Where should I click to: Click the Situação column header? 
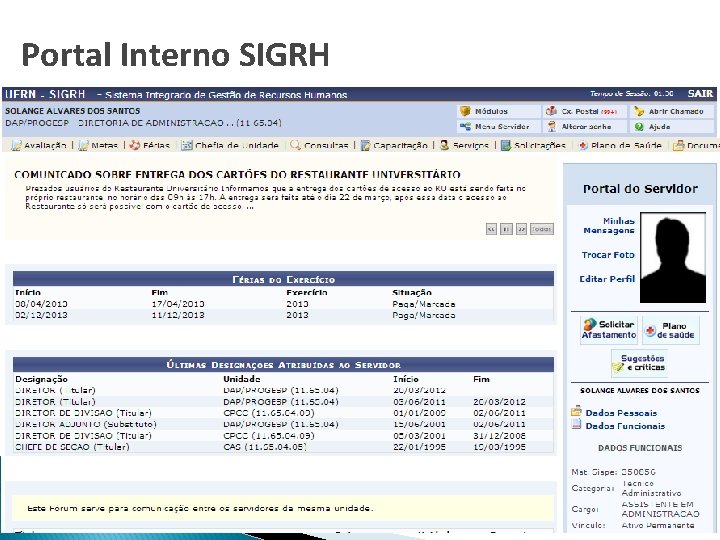[x=412, y=292]
